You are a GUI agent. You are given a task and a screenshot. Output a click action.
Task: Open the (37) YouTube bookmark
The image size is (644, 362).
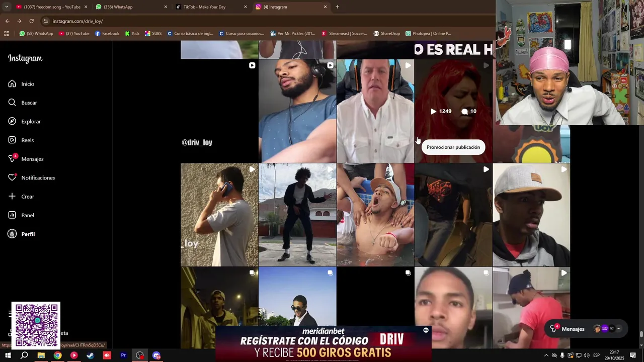(x=74, y=34)
